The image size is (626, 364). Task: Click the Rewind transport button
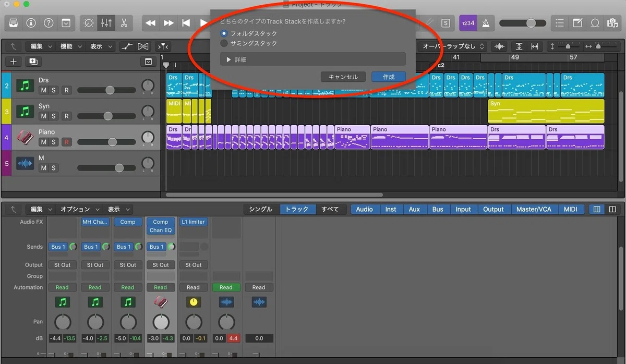click(151, 23)
